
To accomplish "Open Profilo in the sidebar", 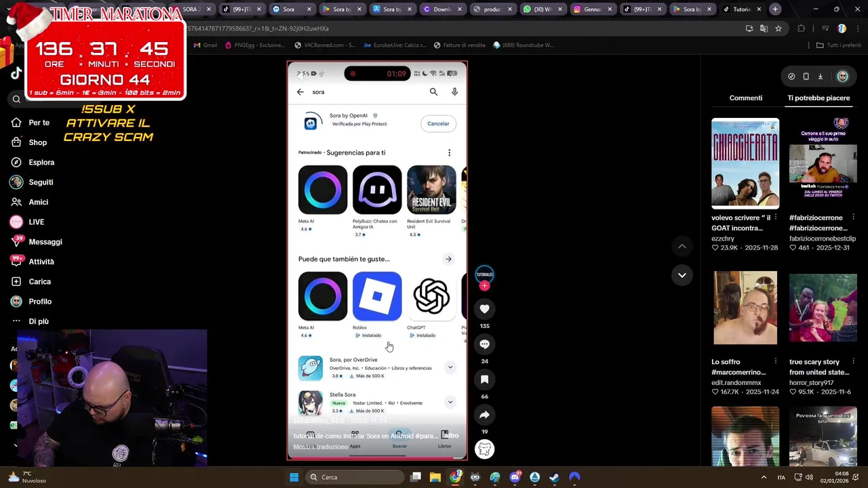I will [x=31, y=302].
